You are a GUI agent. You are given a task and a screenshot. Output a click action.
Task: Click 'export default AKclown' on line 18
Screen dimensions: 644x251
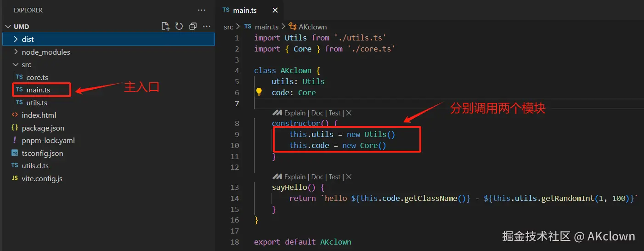[x=303, y=242]
